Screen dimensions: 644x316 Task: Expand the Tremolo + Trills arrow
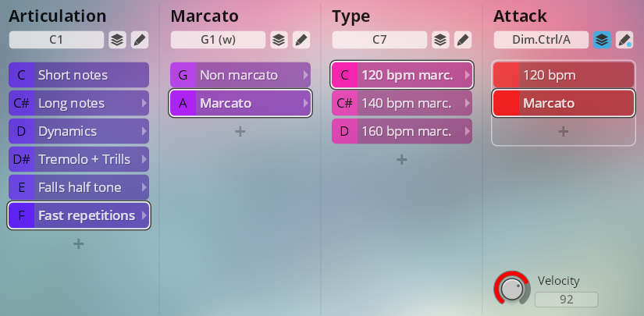[144, 159]
